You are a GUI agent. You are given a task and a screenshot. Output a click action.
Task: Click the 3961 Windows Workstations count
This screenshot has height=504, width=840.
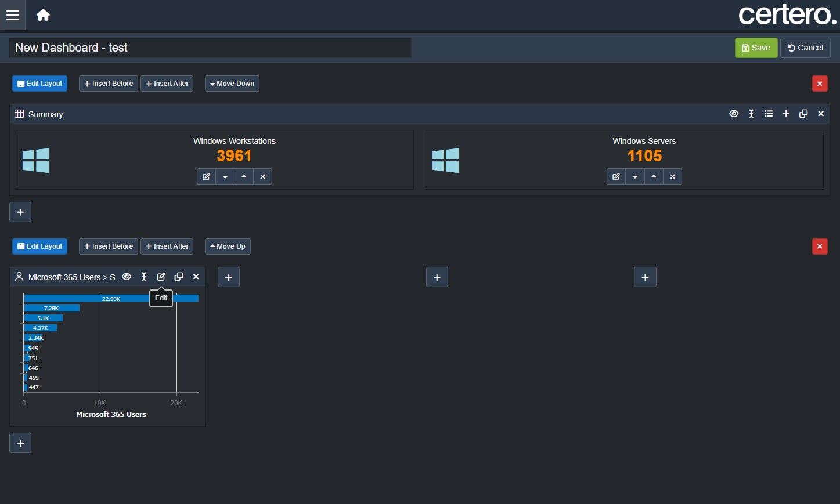(234, 155)
